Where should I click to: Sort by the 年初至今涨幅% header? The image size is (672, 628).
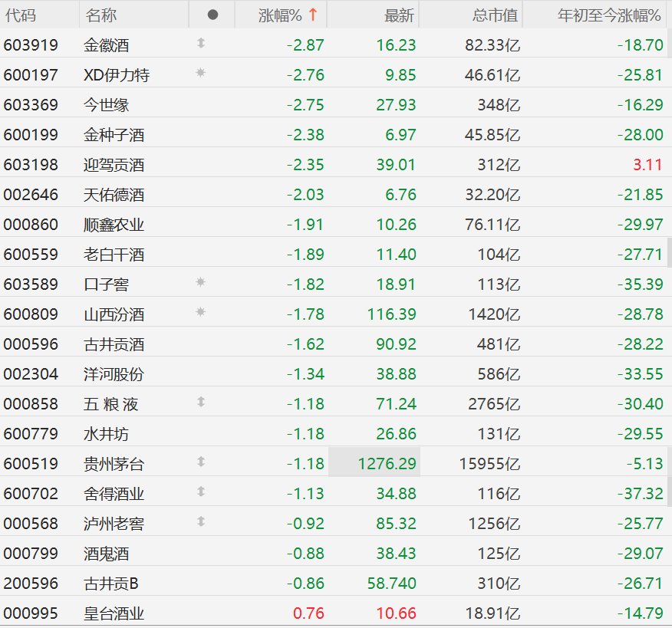[609, 15]
